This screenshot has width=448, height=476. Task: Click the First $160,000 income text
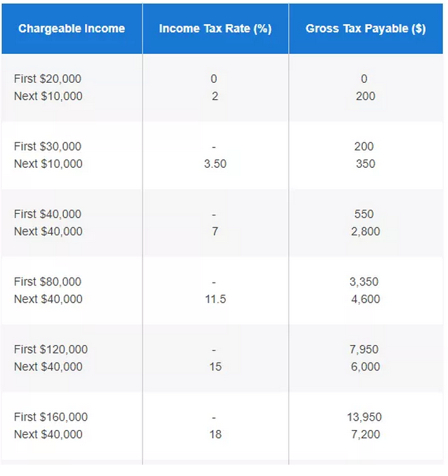point(50,417)
